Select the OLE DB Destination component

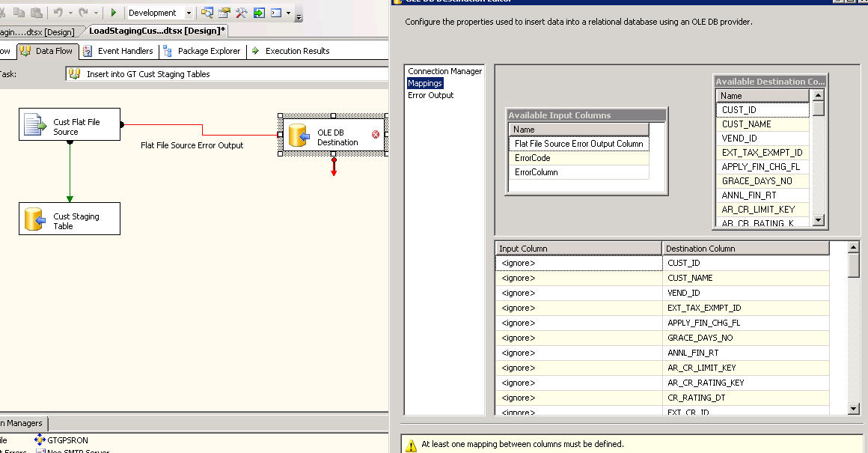334,135
